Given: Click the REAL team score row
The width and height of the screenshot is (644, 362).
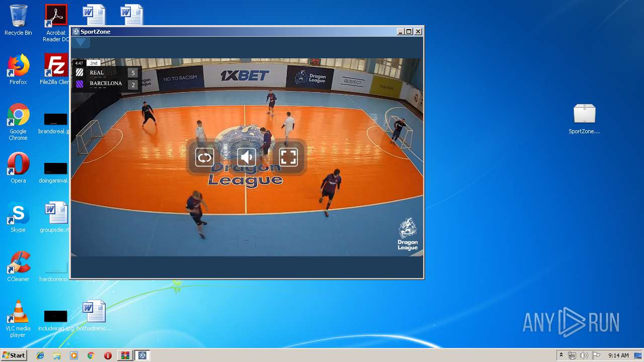Looking at the screenshot, I should click(106, 72).
